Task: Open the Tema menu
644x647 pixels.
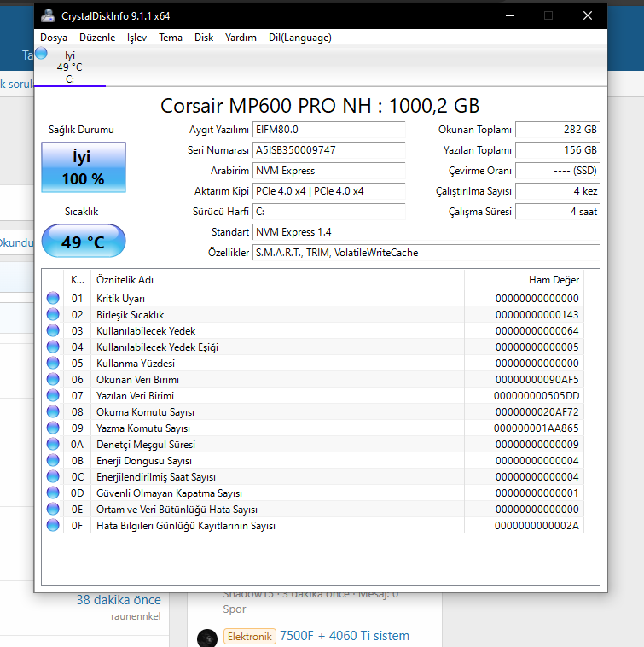Action: (x=171, y=38)
